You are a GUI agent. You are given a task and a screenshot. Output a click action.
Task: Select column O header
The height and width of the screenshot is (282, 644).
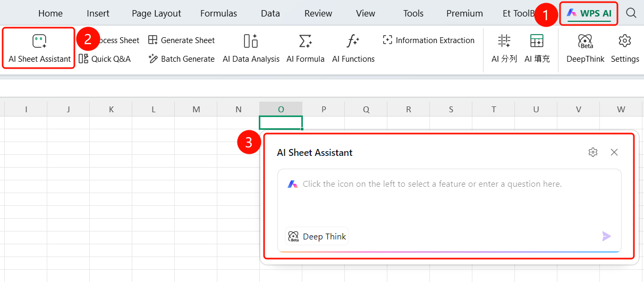click(281, 109)
